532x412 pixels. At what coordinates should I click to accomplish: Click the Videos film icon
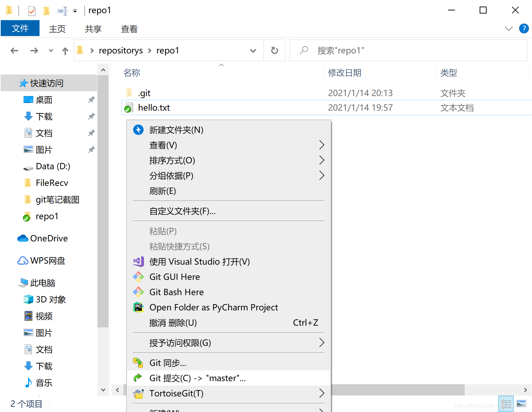[28, 316]
